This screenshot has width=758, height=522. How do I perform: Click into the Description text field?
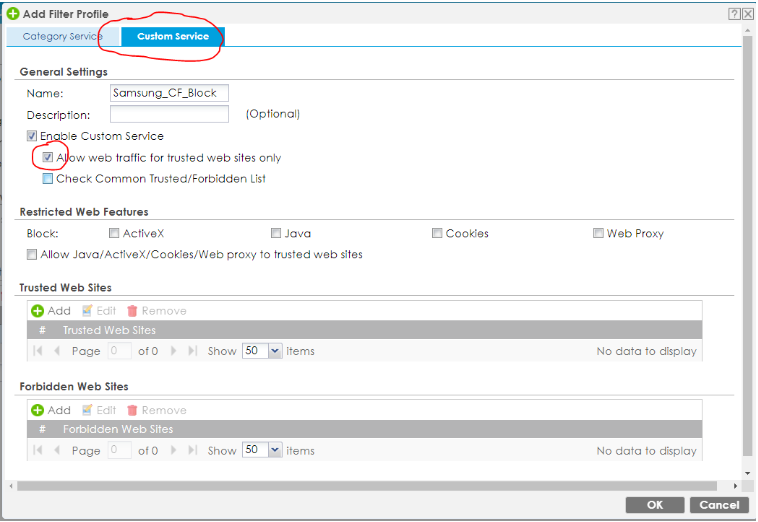[169, 114]
